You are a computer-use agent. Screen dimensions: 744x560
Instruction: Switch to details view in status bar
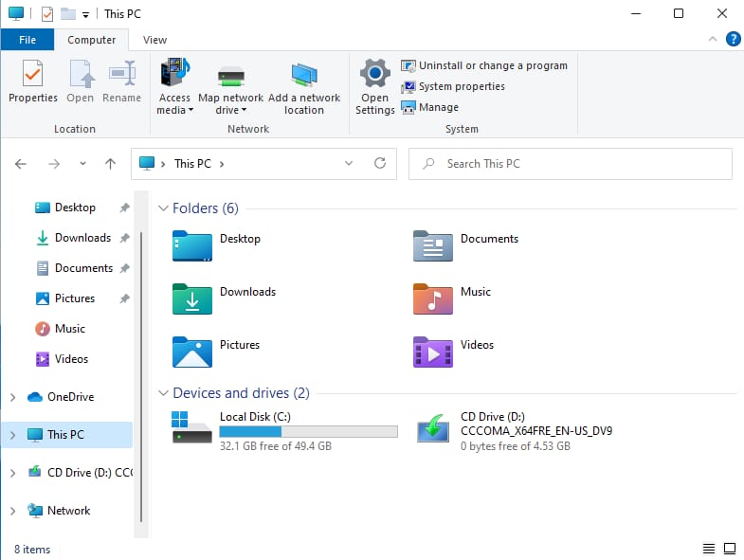pos(709,549)
